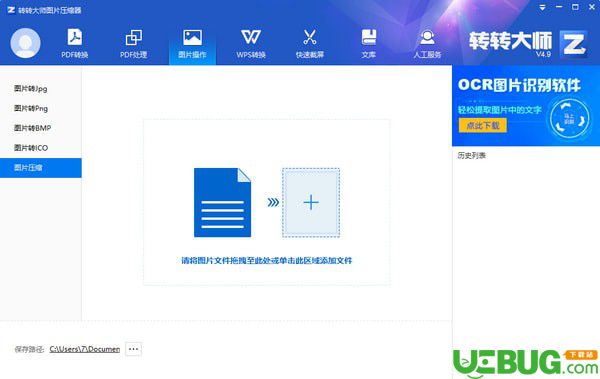600x379 pixels.
Task: Click the blue document file icon
Action: (x=222, y=203)
